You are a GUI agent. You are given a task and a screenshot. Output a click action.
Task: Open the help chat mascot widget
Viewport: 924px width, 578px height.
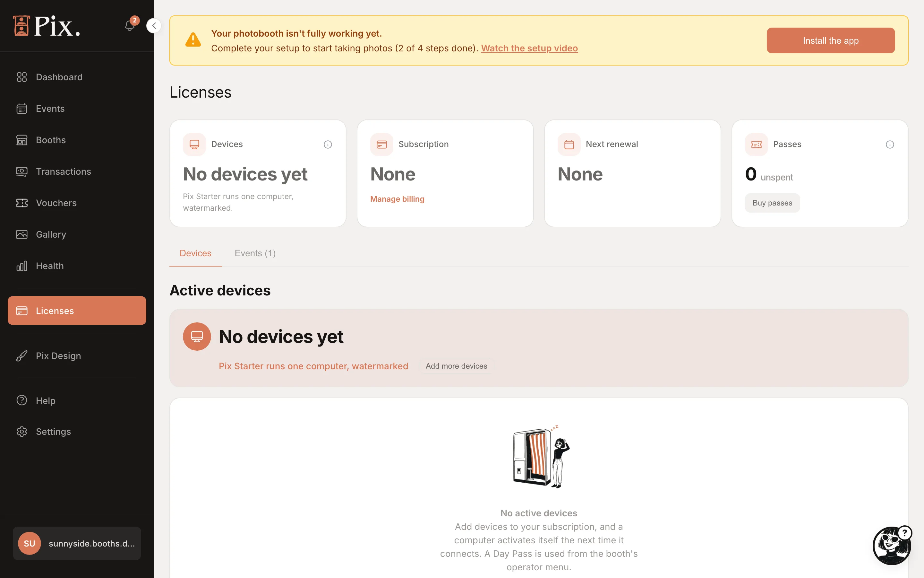click(x=892, y=545)
